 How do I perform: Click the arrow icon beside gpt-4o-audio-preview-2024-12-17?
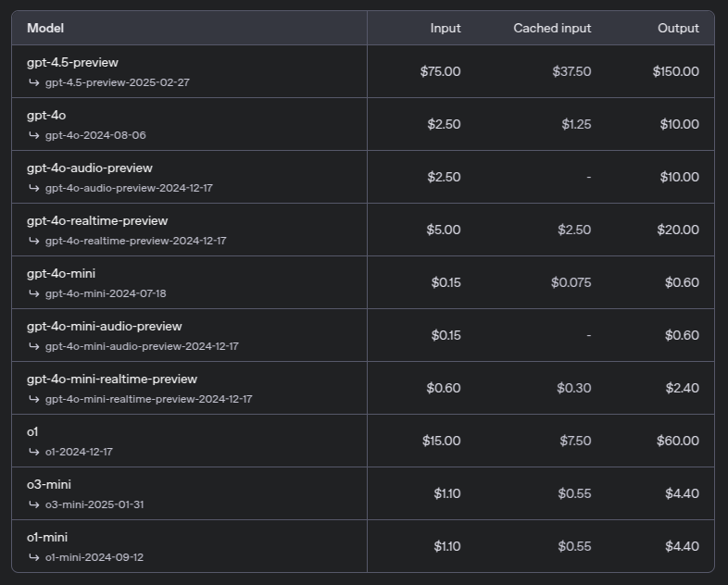point(34,188)
